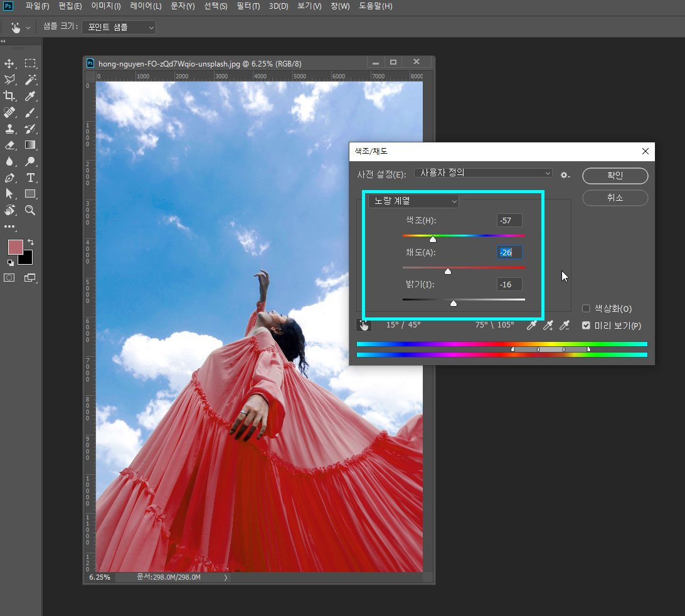This screenshot has width=685, height=616.
Task: Reset default foreground and background colors
Action: coord(10,263)
